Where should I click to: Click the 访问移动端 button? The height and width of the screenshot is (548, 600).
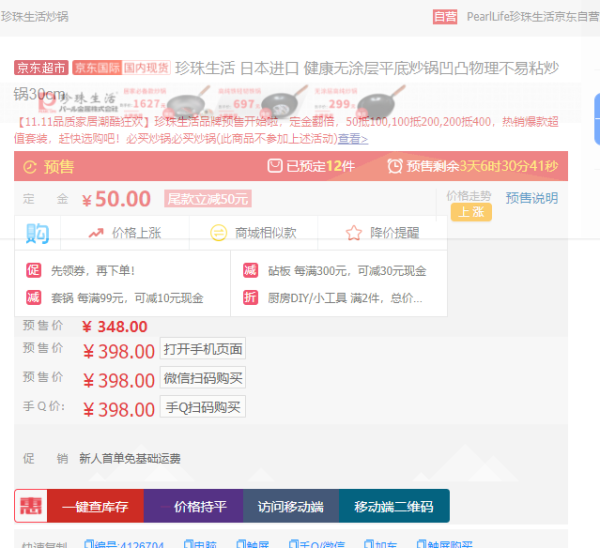[291, 506]
